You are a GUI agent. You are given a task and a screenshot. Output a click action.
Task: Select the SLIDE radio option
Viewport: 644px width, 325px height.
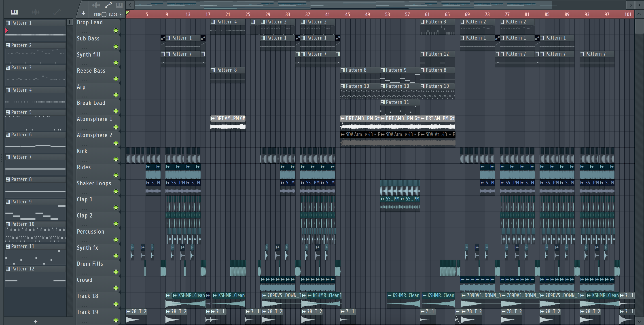tap(121, 15)
